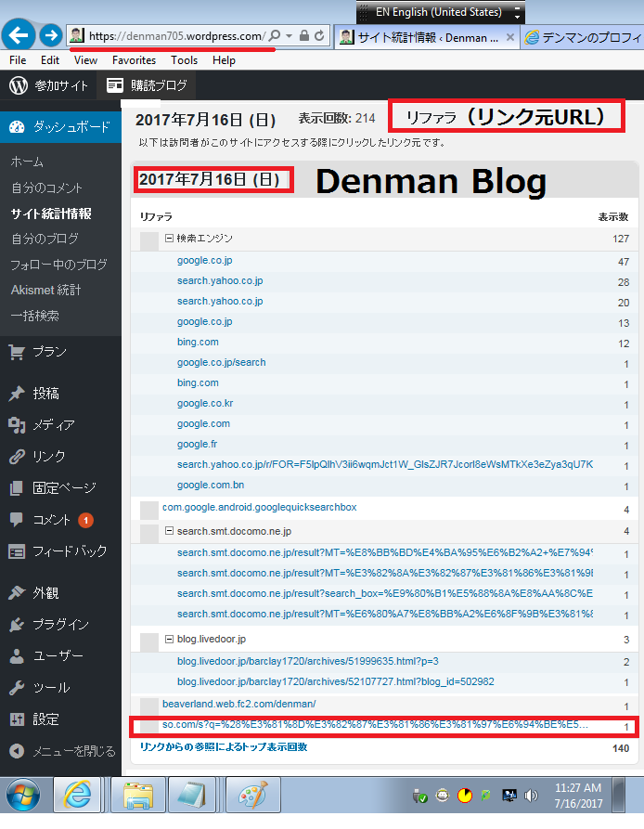
Task: Collapse the menu with メニューを閉じる
Action: click(62, 751)
